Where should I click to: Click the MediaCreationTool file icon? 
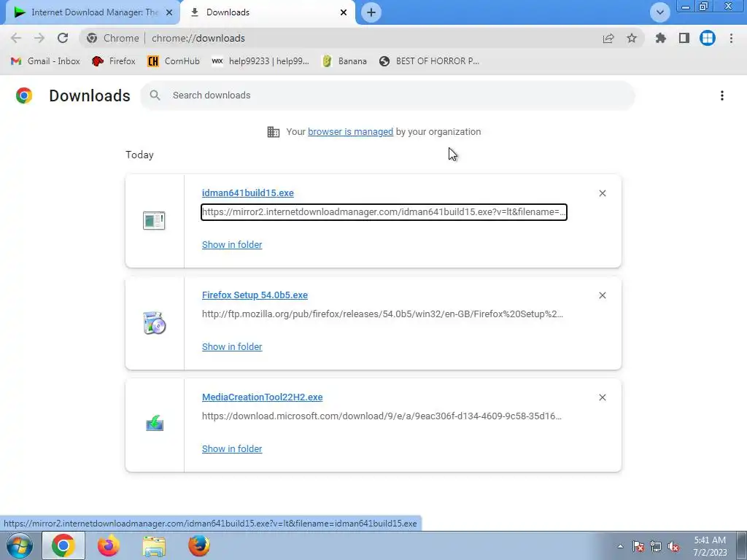pyautogui.click(x=155, y=423)
